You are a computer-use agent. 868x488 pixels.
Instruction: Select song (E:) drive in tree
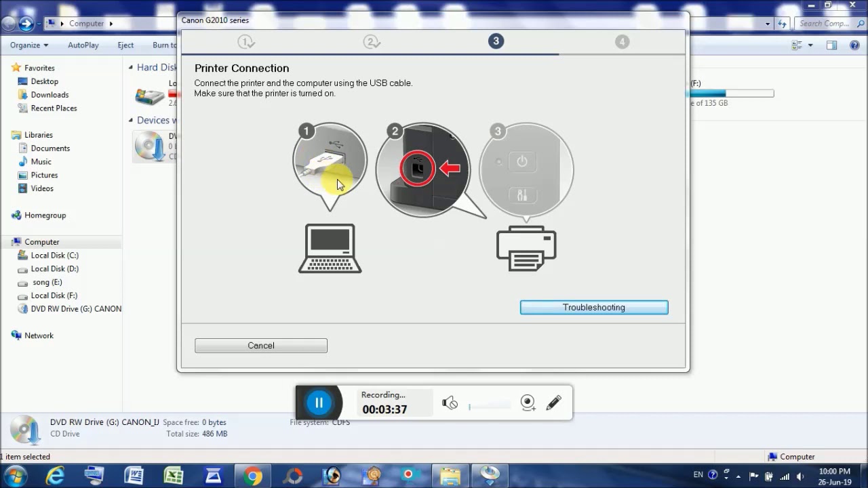pos(47,282)
